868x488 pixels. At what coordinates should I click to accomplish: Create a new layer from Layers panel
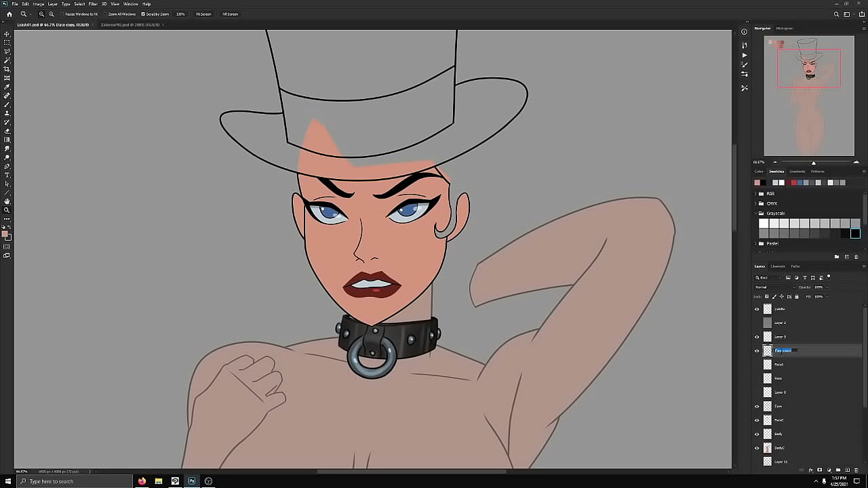point(846,470)
